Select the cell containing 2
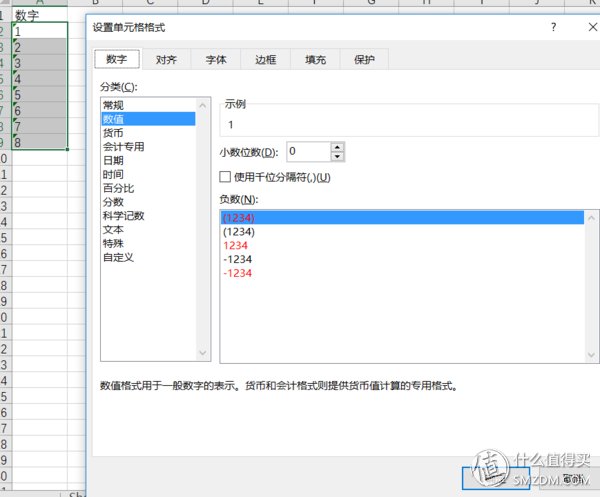This screenshot has width=600, height=497. point(40,46)
